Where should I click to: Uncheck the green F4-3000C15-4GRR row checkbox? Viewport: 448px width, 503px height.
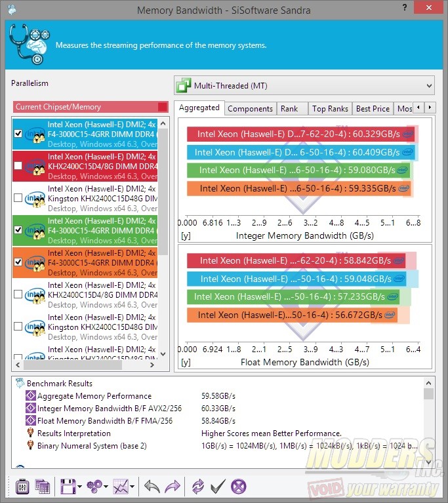tap(18, 230)
